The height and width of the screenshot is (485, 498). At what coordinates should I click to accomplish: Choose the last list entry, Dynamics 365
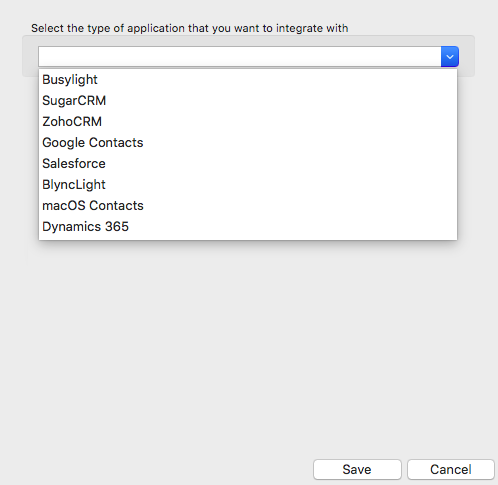(248, 227)
